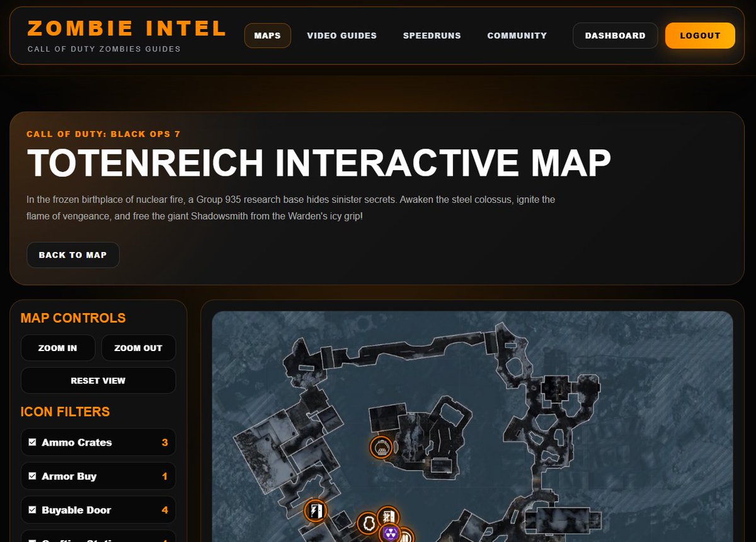Click the head silhouette map marker
Viewport: 756px width, 542px height.
coord(369,523)
